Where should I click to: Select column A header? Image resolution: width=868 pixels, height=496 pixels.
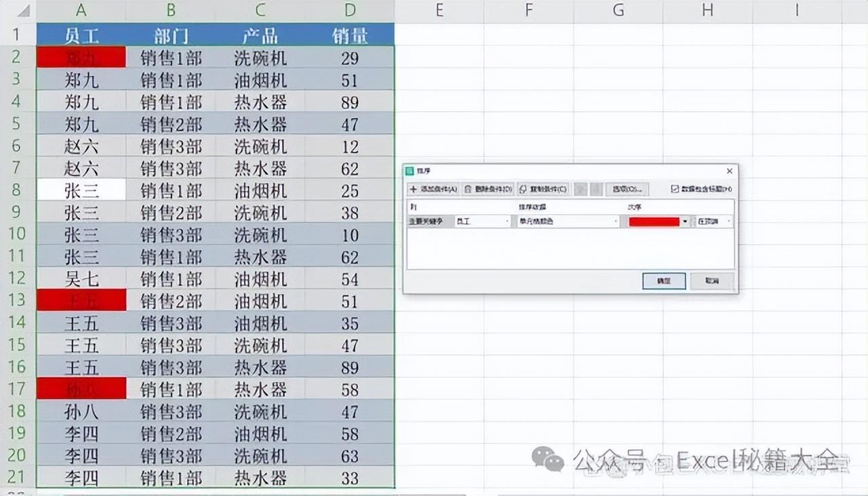[81, 10]
